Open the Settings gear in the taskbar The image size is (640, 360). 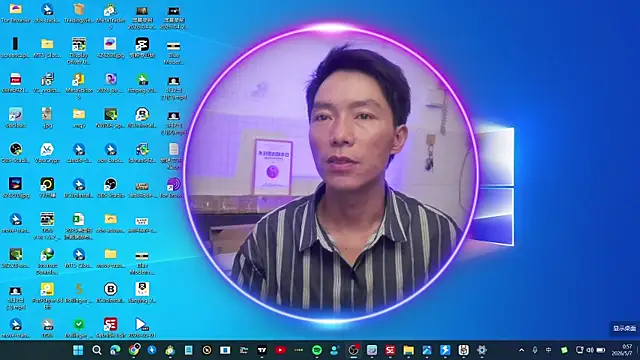482,350
